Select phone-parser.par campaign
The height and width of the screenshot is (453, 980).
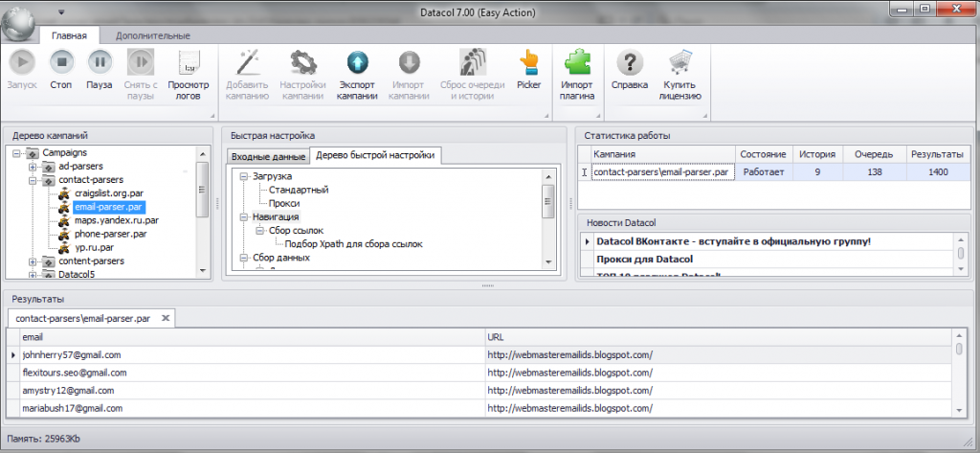(111, 234)
